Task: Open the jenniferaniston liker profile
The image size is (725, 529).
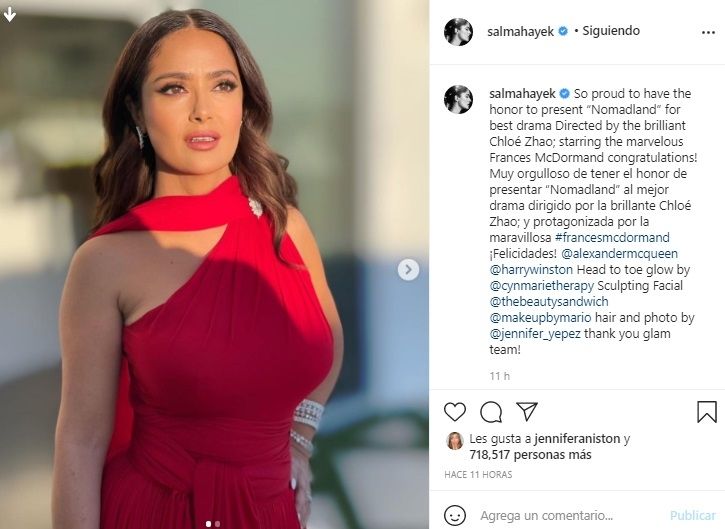Action: click(577, 438)
